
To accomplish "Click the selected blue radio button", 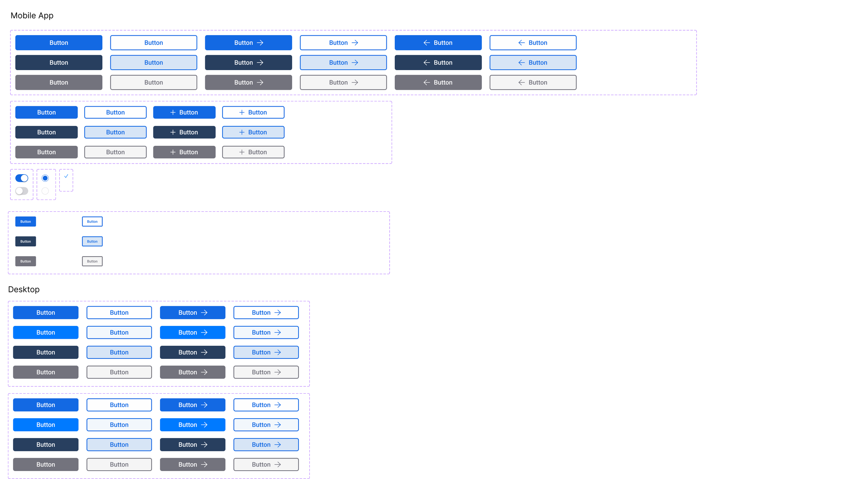I will pos(45,178).
